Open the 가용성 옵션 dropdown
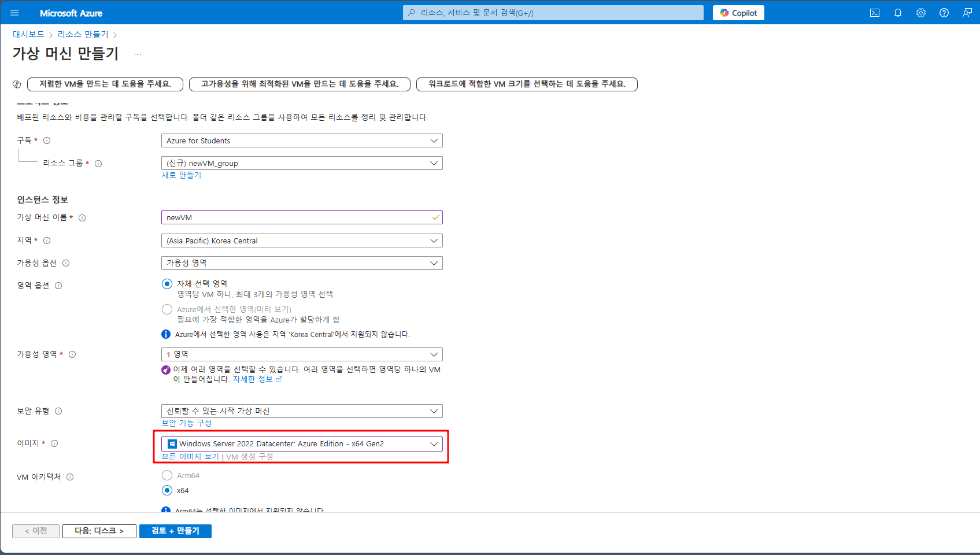The image size is (980, 555). 302,263
